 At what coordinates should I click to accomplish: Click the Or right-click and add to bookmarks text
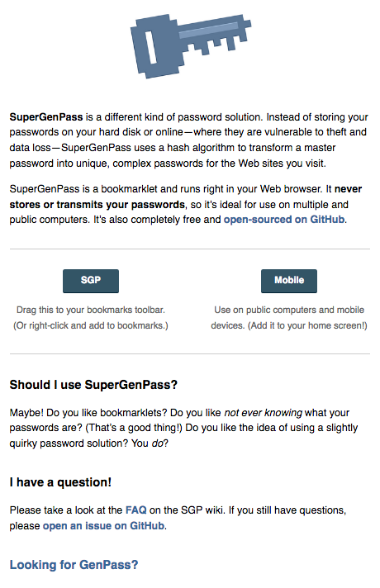pos(91,325)
